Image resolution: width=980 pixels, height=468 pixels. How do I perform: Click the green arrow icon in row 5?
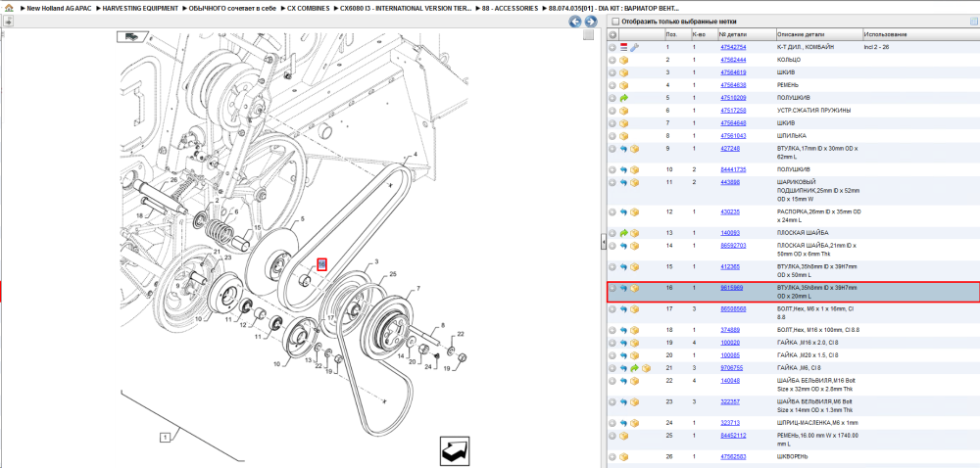click(x=623, y=98)
